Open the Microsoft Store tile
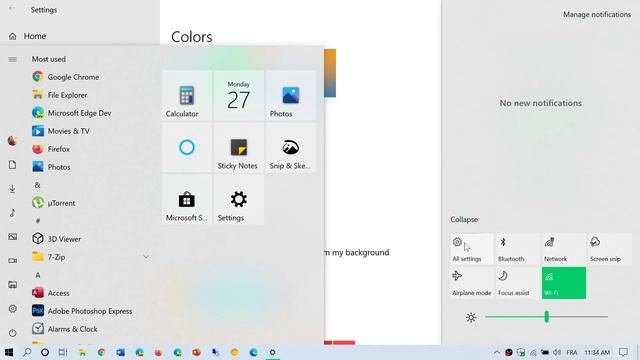The image size is (640, 360). click(187, 200)
